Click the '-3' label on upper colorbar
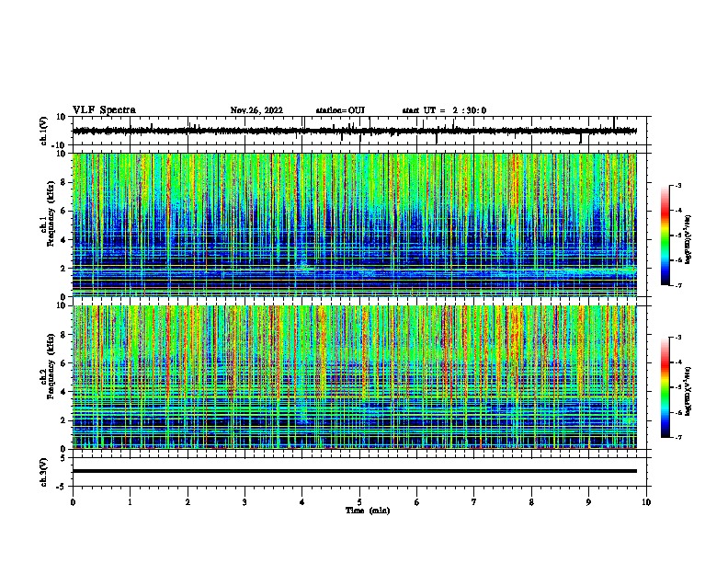The width and height of the screenshot is (728, 563). [677, 185]
